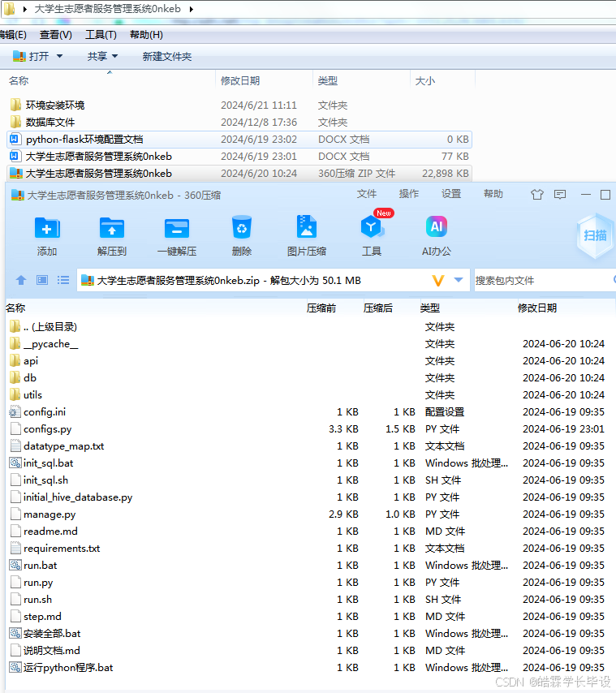Sort Explorer list by 修改日期 column

[240, 81]
